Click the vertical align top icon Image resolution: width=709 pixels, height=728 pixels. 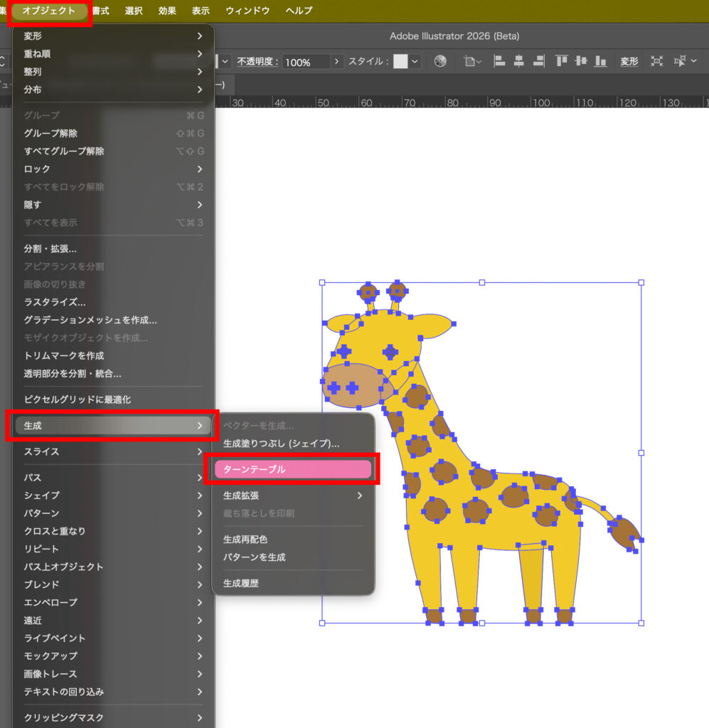pyautogui.click(x=562, y=62)
